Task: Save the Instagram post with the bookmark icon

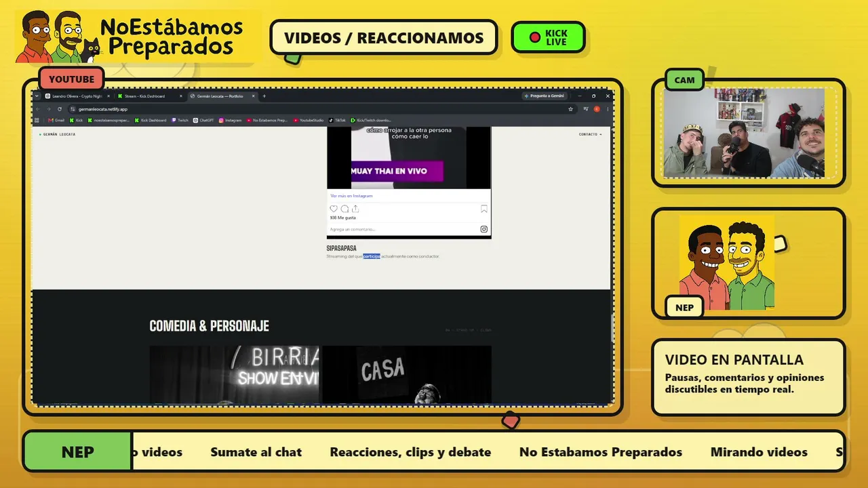Action: 484,209
